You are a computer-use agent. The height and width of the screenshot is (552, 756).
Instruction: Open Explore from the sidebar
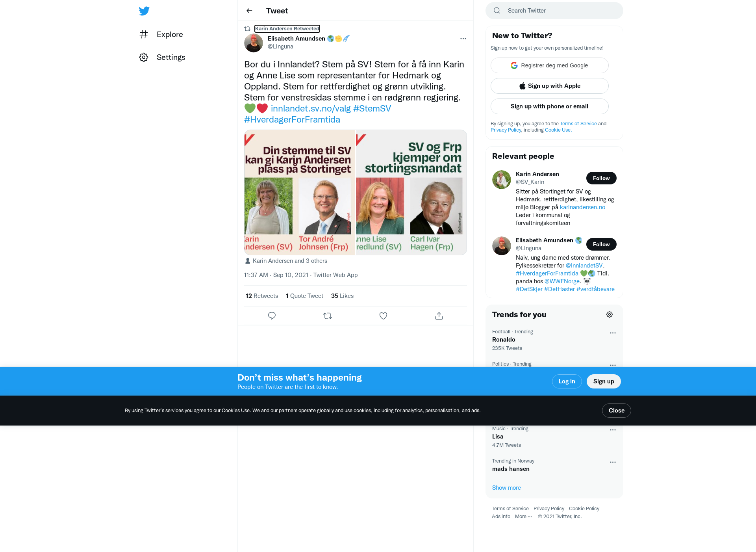pyautogui.click(x=161, y=34)
